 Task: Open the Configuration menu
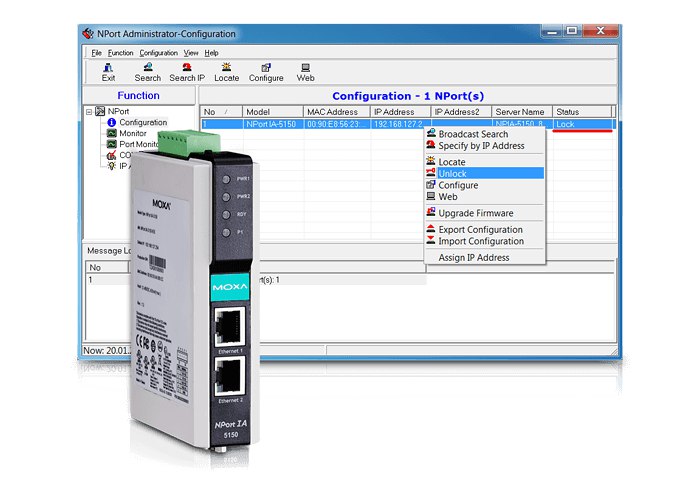[x=158, y=53]
